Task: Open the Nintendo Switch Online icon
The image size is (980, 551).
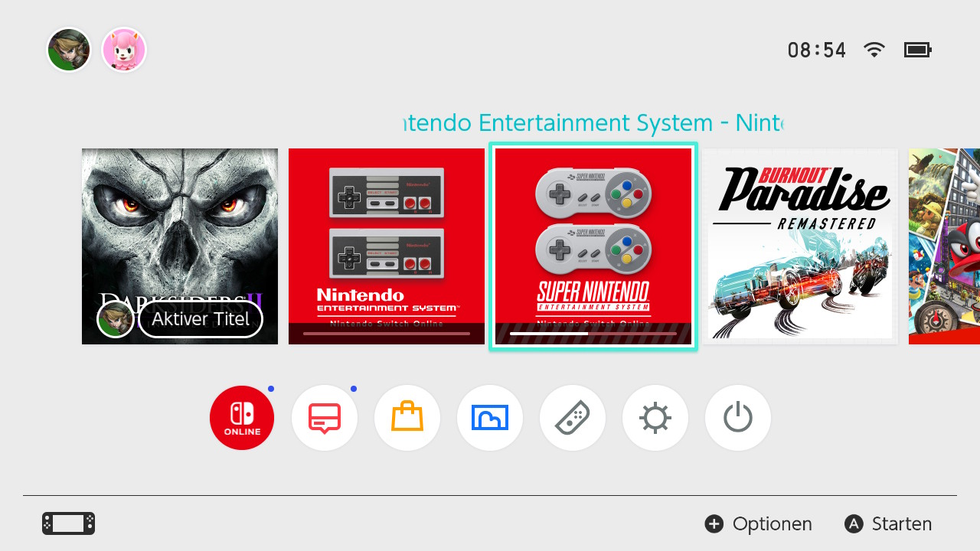Action: click(242, 418)
